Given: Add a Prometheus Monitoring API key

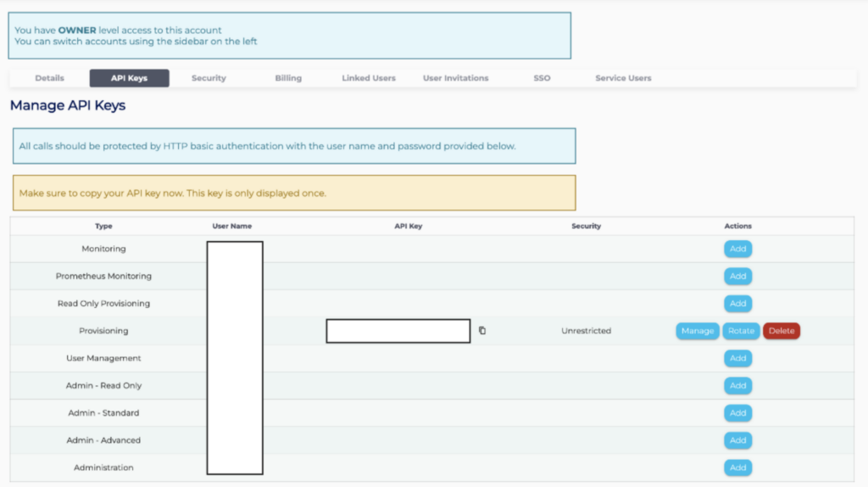Looking at the screenshot, I should pyautogui.click(x=737, y=277).
